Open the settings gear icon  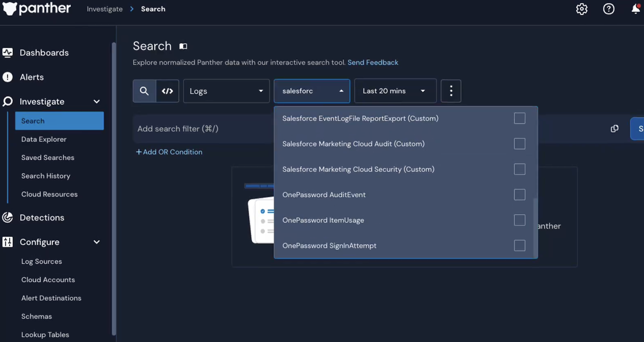[581, 9]
